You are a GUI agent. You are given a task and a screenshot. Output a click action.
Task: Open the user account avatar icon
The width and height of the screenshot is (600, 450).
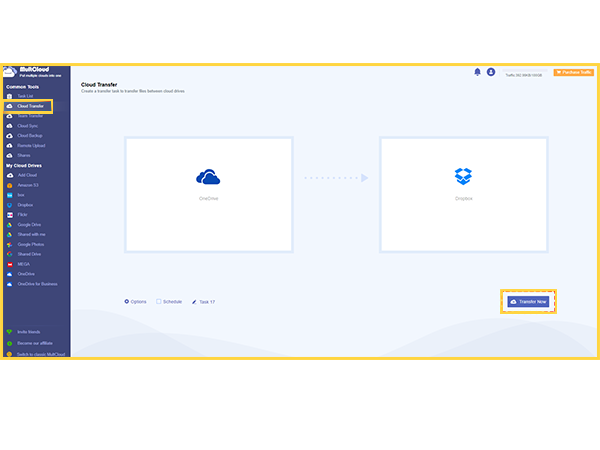[x=491, y=72]
